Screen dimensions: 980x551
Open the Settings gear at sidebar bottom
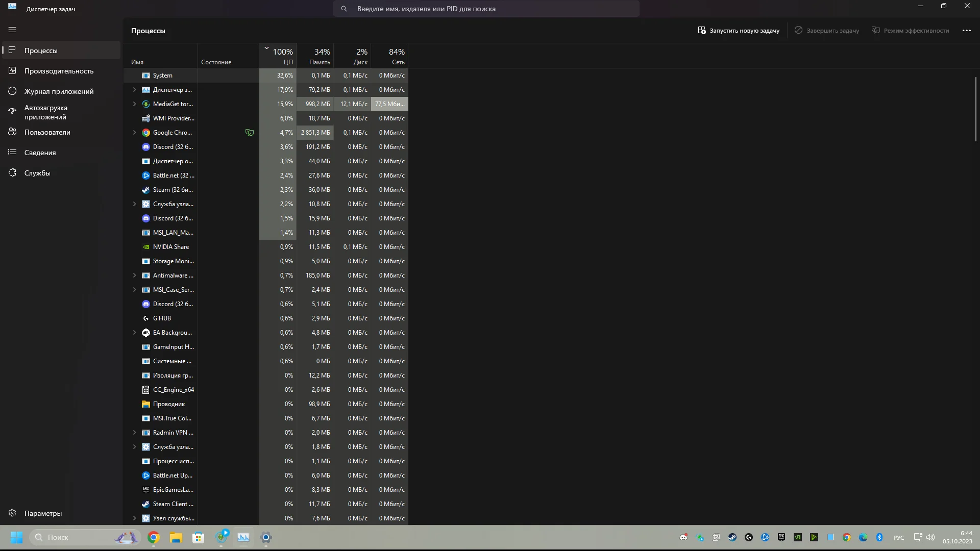(12, 513)
